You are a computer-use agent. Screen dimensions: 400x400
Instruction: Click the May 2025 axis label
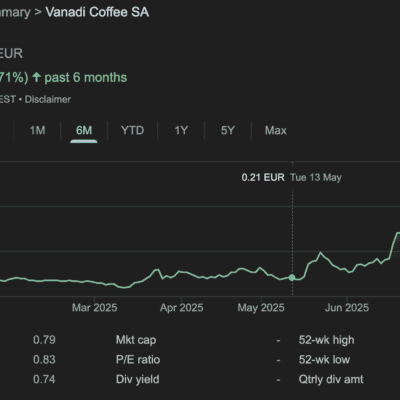[261, 308]
